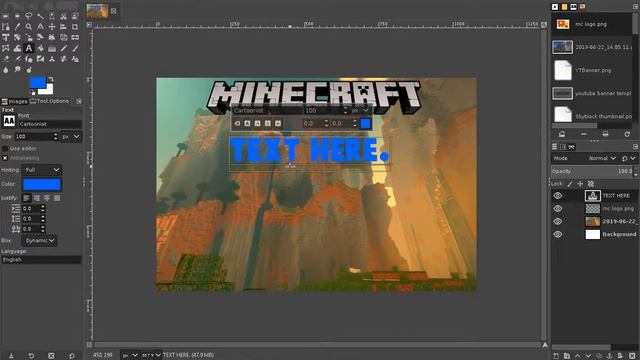The width and height of the screenshot is (640, 360).
Task: Hide the mc logo.png layer
Action: coord(558,209)
